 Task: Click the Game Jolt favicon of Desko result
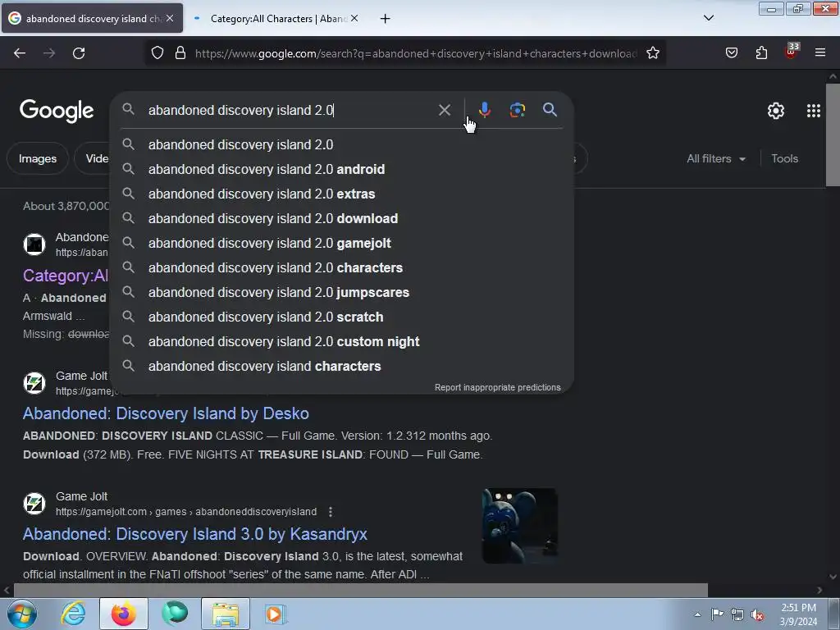pyautogui.click(x=34, y=383)
